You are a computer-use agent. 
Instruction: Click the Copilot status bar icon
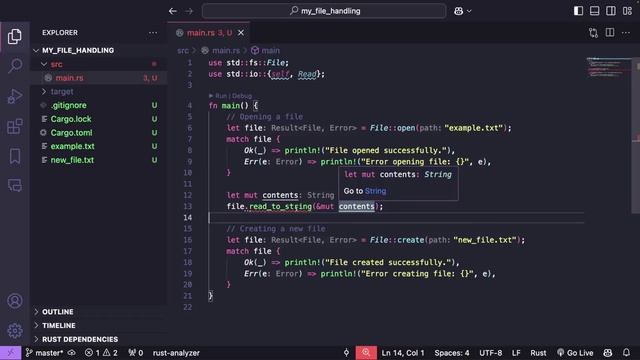click(607, 353)
